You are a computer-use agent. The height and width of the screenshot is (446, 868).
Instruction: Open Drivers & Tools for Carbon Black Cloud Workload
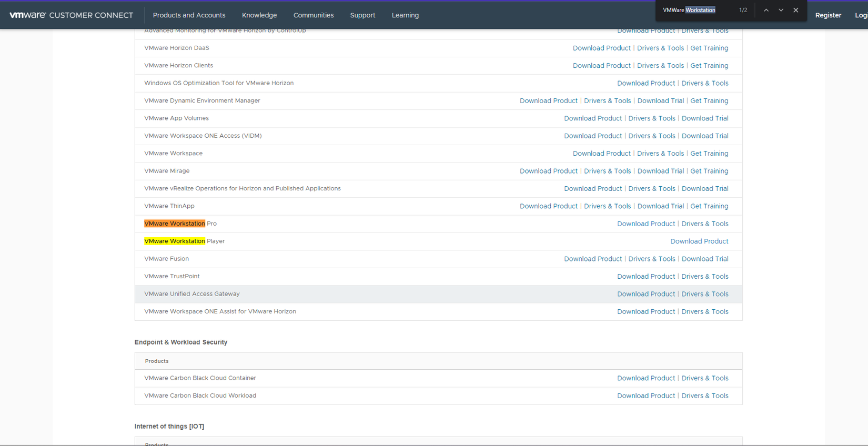pos(705,396)
